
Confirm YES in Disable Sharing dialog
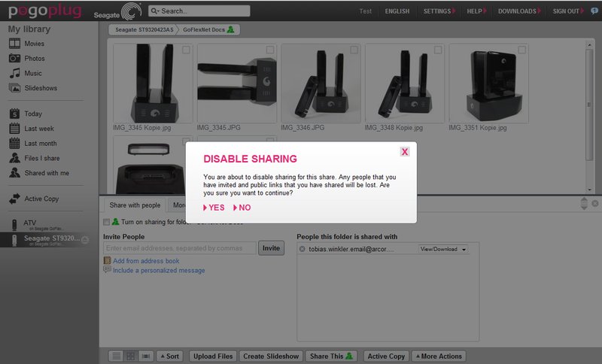click(x=214, y=208)
